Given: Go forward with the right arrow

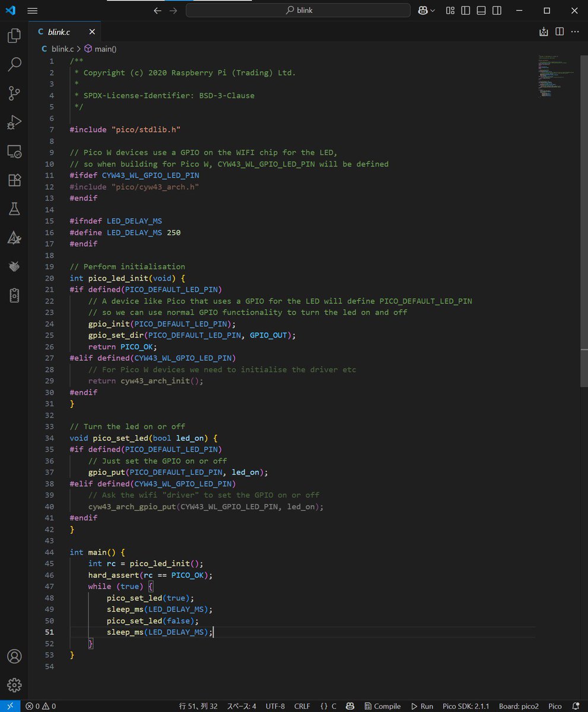Looking at the screenshot, I should tap(173, 11).
